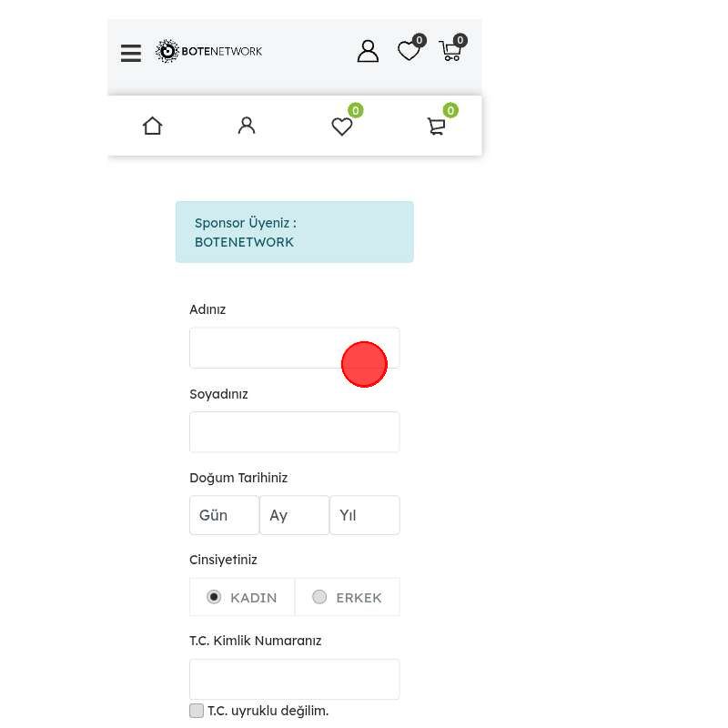Focus the Adınız name field
Screen dimensions: 728x728
pos(264,348)
